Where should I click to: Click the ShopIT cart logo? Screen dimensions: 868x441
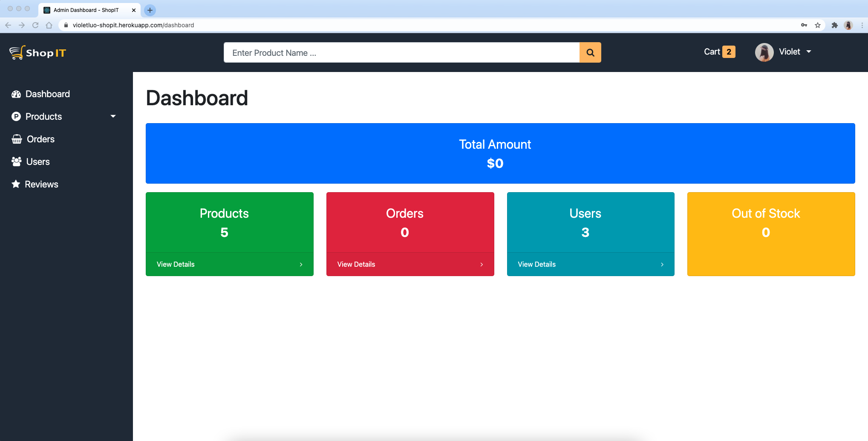(37, 52)
